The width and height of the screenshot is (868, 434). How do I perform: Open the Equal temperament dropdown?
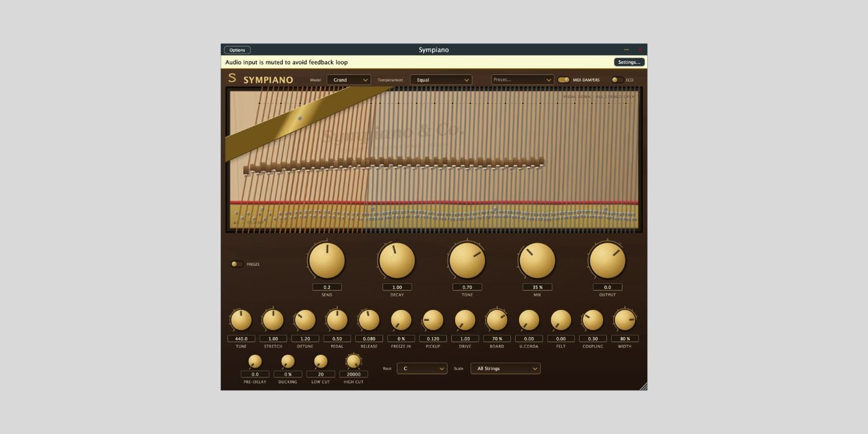441,80
